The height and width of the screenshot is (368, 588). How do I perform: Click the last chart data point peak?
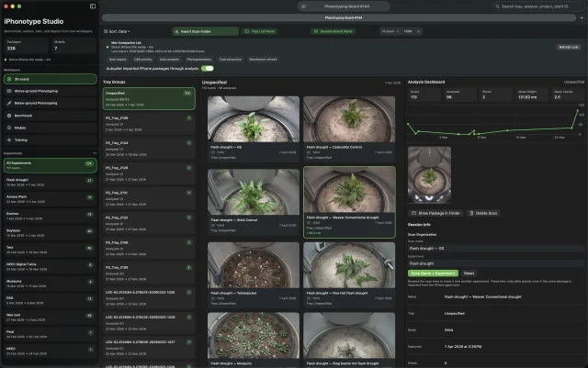[578, 110]
